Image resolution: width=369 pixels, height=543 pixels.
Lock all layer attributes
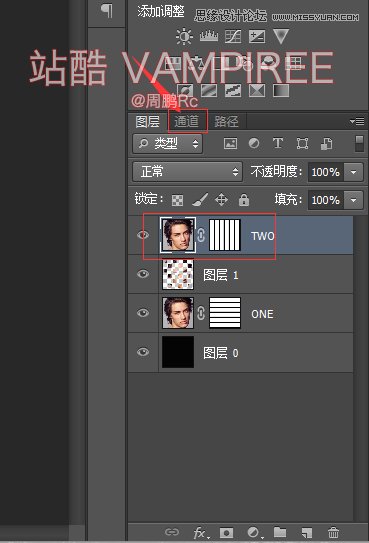(244, 199)
